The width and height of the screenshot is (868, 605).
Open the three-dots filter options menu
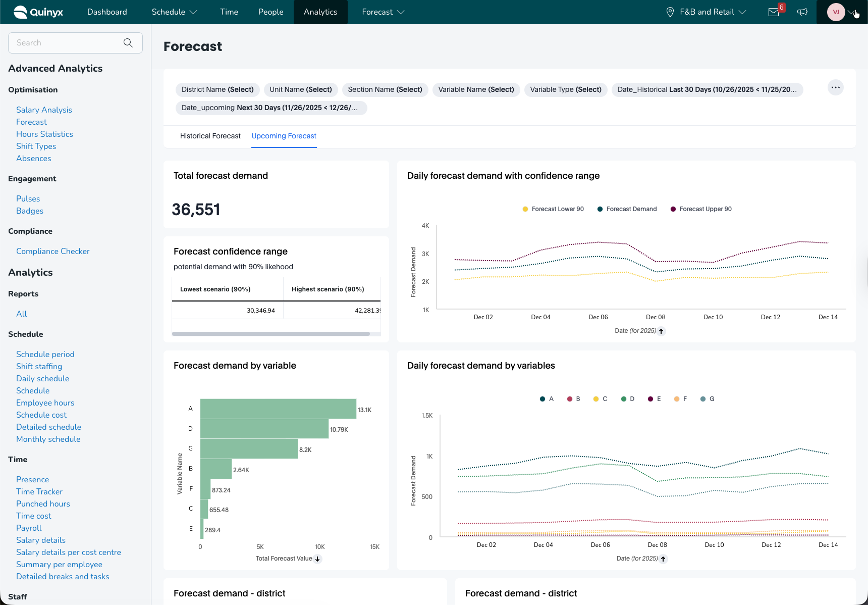[x=836, y=87]
